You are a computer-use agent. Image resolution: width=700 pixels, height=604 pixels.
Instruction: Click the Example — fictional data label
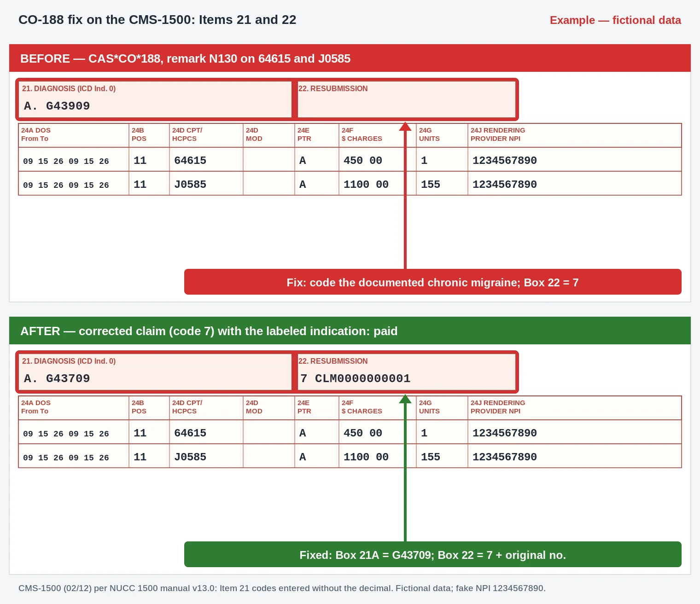615,20
